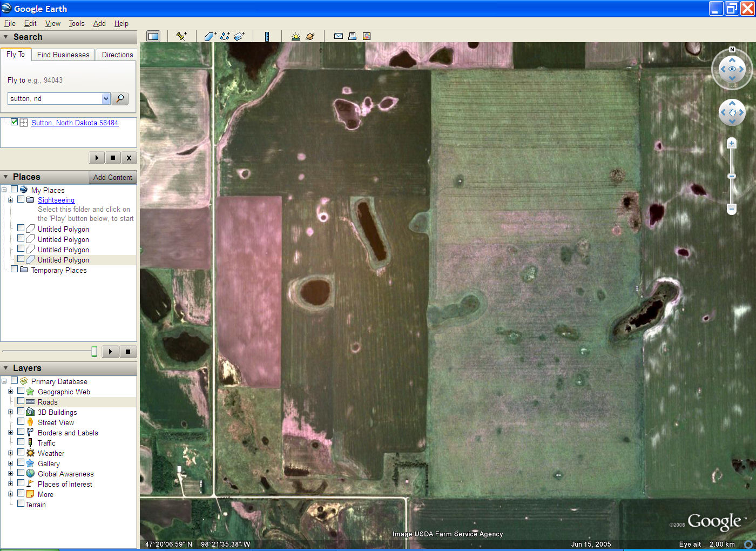Screen dimensions: 756x551
Task: Select the Fly To tab
Action: [16, 54]
